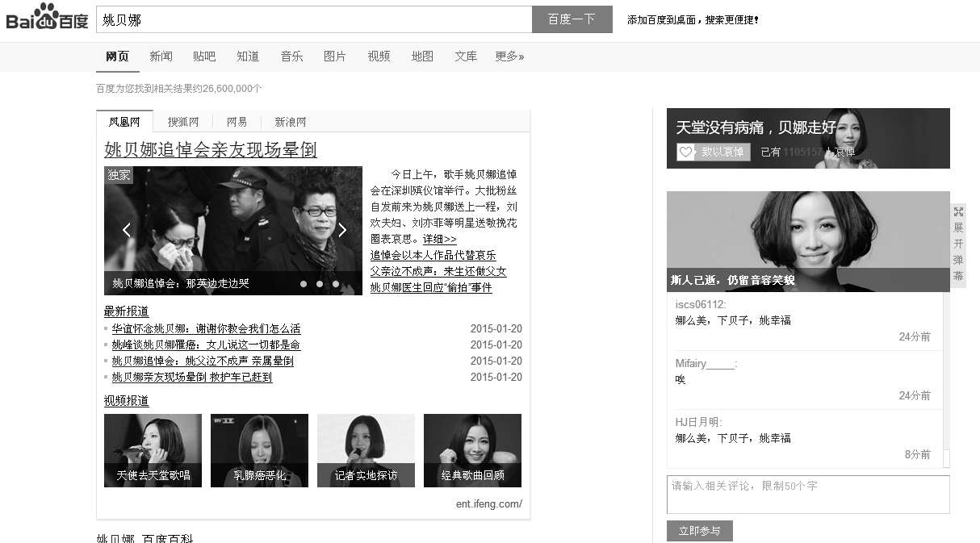Click the Baidu logo

point(47,18)
